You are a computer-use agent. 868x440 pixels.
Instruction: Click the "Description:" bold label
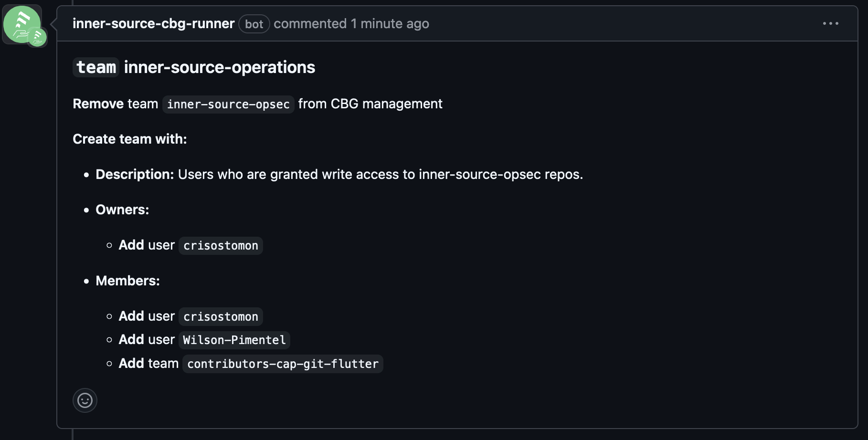(x=135, y=174)
